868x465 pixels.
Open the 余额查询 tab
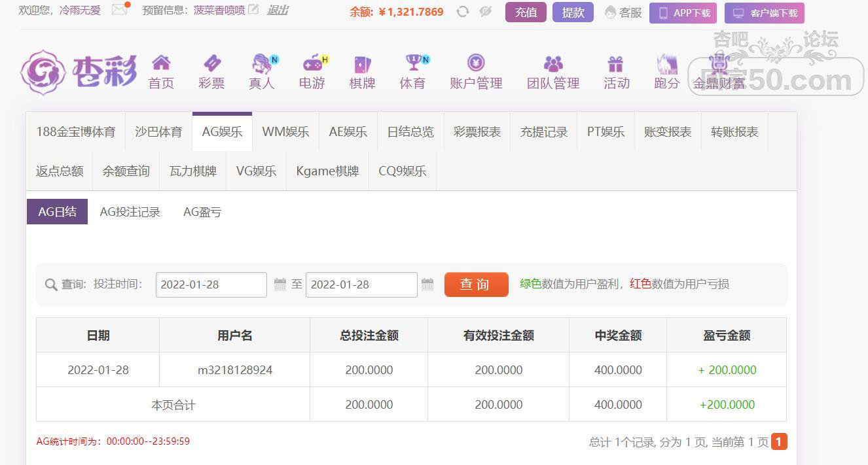[x=126, y=171]
